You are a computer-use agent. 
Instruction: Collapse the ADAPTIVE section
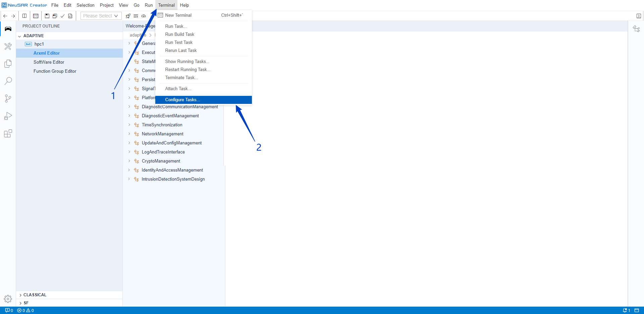pos(20,36)
